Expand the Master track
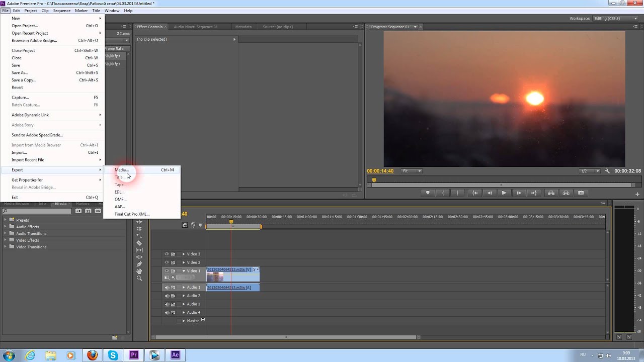This screenshot has width=644, height=362. click(x=184, y=321)
